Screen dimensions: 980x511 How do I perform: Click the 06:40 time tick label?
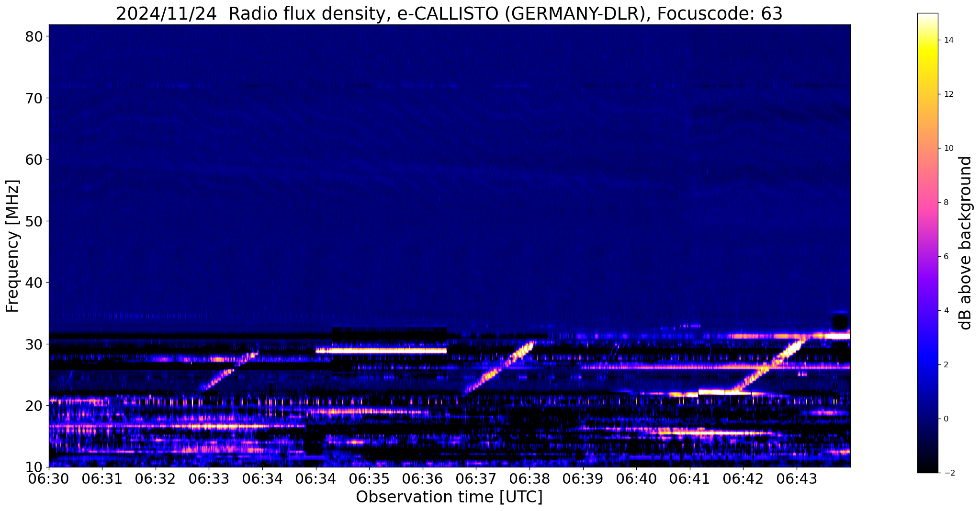coord(637,478)
